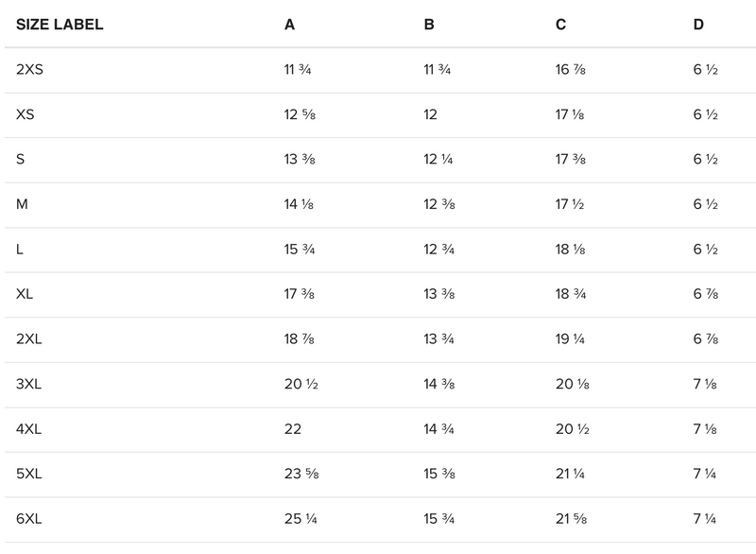Click the column B header
This screenshot has width=756, height=554.
(429, 25)
